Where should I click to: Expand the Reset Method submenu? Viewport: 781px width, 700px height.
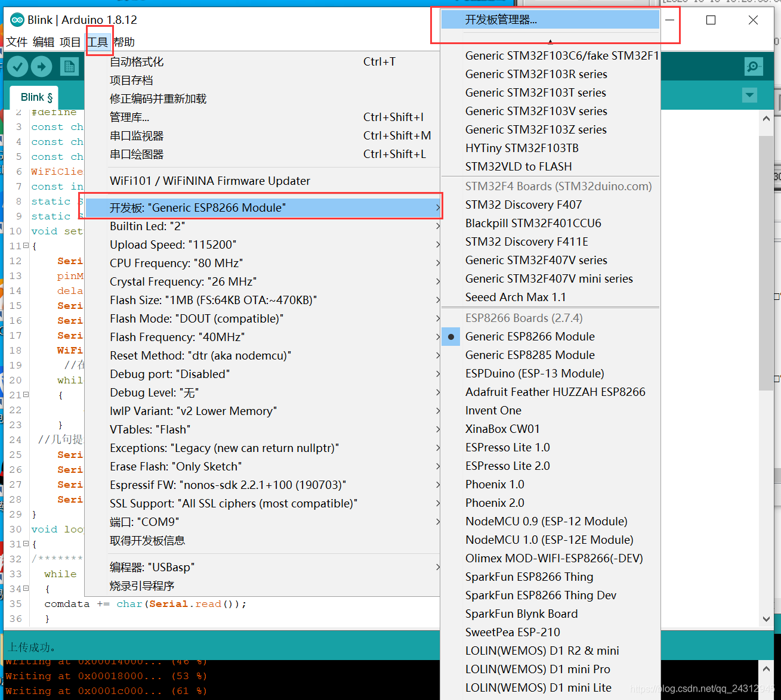click(263, 355)
